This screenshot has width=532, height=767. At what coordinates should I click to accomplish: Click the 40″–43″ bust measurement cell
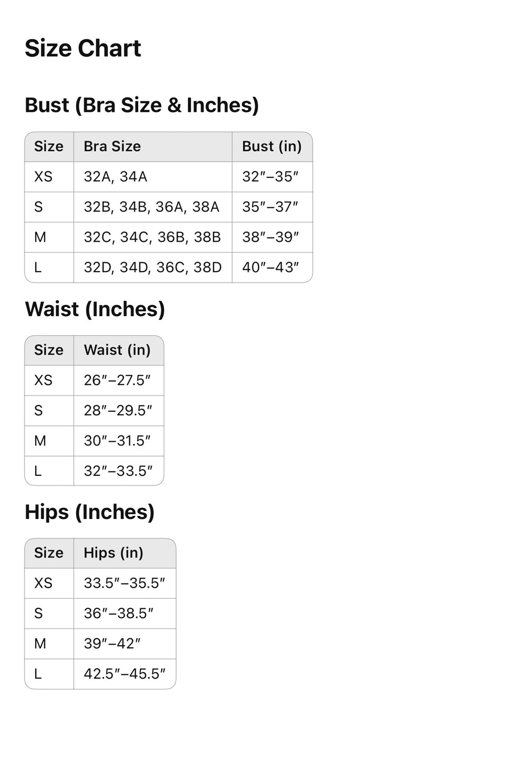tap(270, 267)
